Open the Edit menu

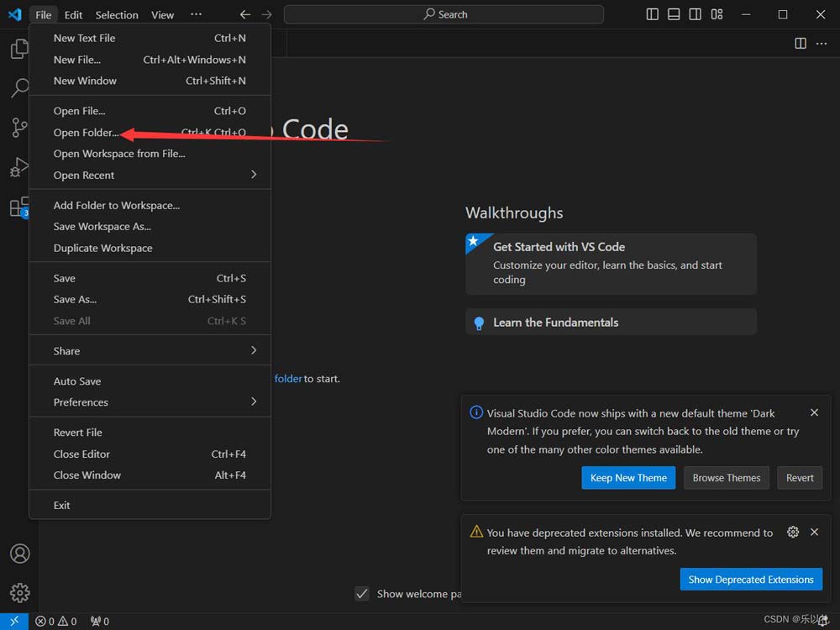[x=73, y=14]
